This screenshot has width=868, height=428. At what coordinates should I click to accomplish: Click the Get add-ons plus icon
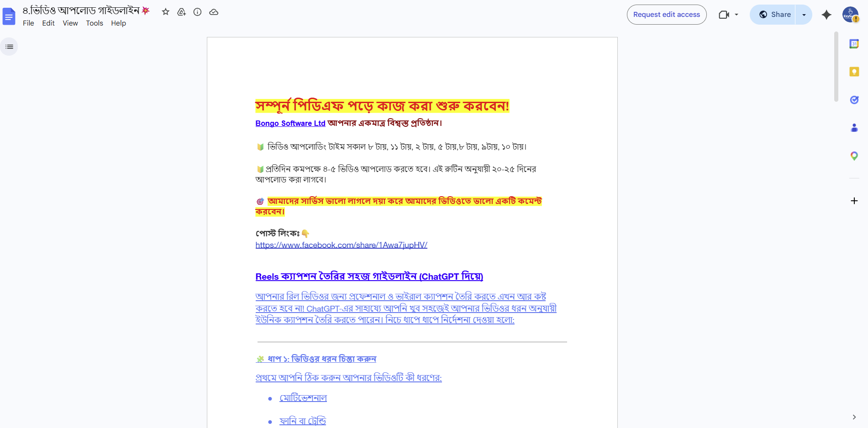[x=854, y=201]
